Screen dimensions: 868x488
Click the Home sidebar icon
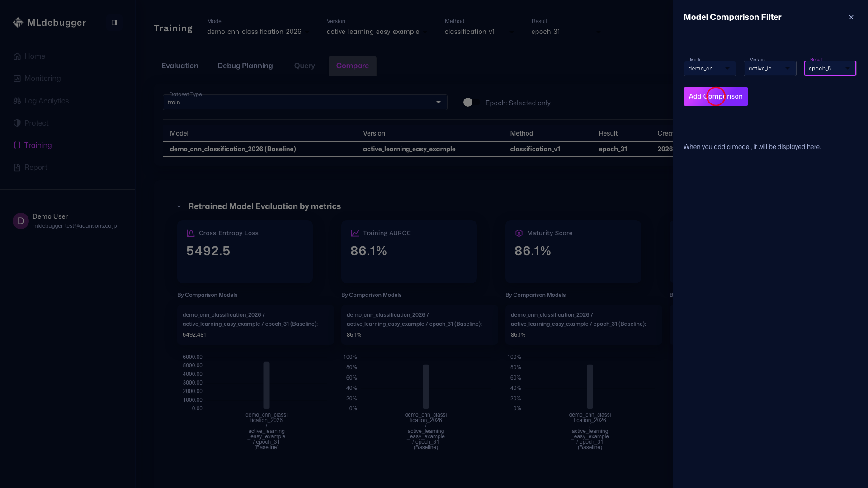coord(17,56)
